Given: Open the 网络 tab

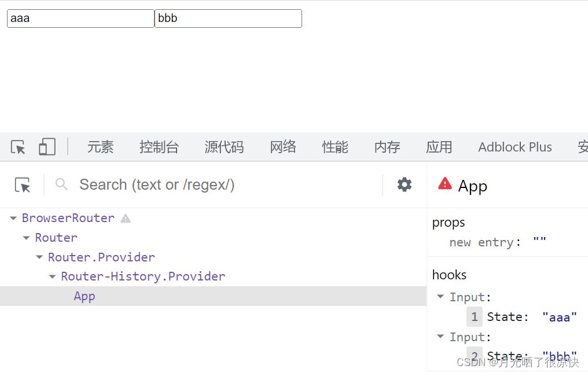Looking at the screenshot, I should (x=282, y=147).
